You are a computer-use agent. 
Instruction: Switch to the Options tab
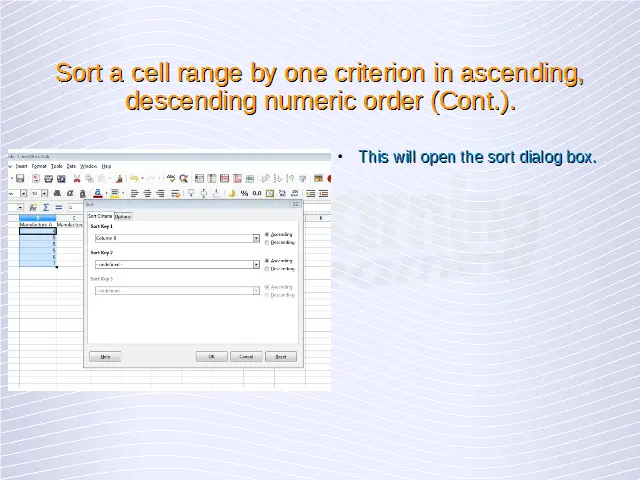(123, 215)
